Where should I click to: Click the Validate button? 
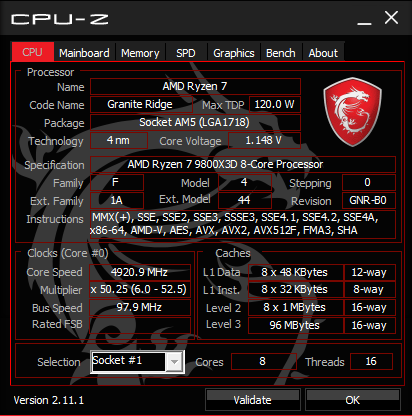[x=253, y=399]
